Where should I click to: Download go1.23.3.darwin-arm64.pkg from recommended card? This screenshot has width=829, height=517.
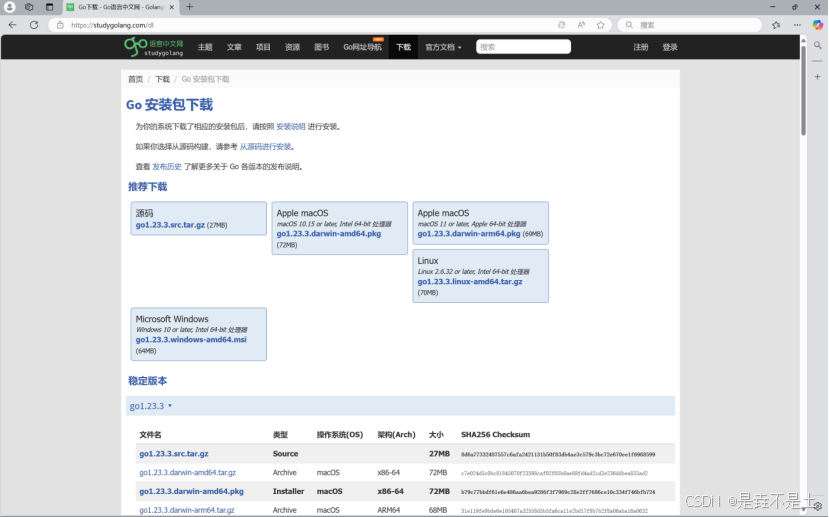coord(469,234)
